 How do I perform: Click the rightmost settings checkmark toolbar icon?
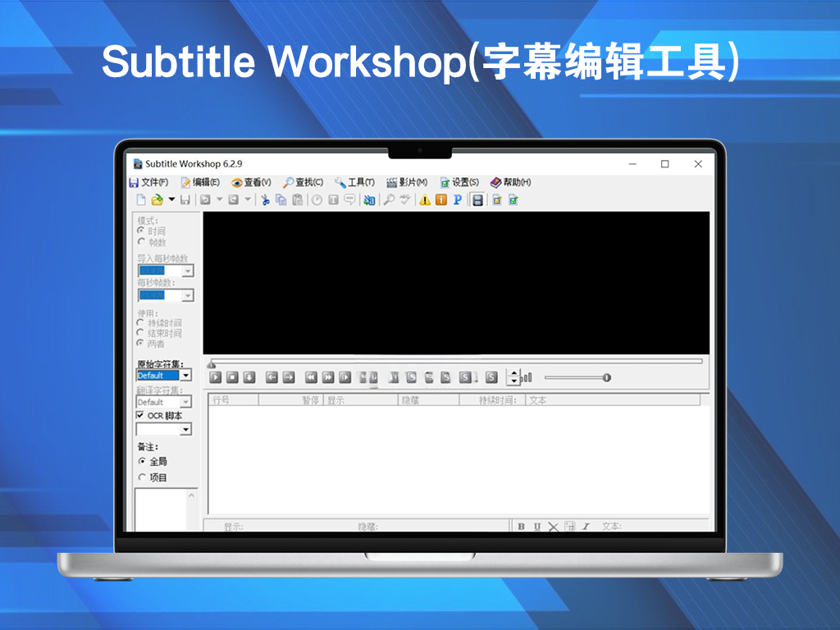[514, 200]
